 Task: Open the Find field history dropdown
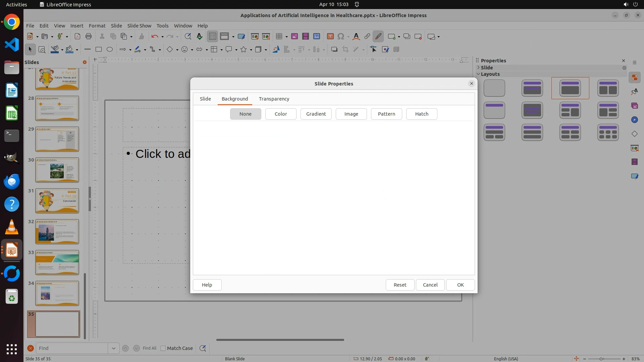(x=114, y=348)
